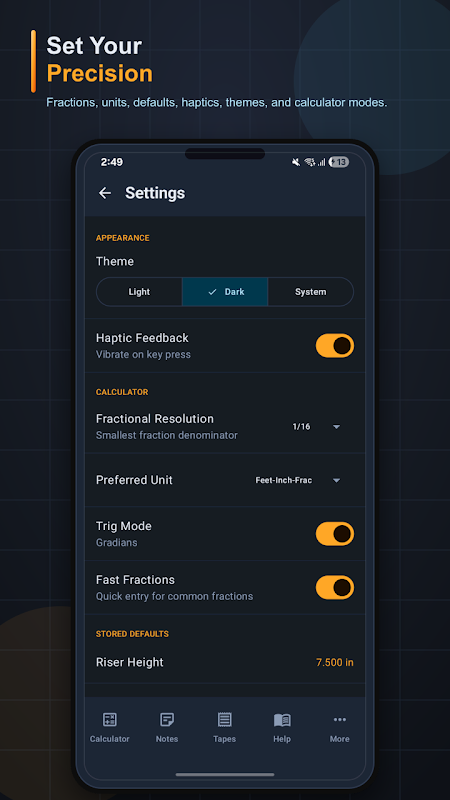
Task: Tap the back arrow beside Settings
Action: point(105,193)
